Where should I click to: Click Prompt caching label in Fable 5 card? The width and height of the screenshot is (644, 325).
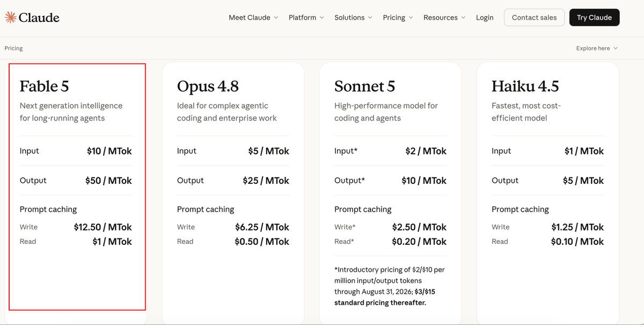click(48, 210)
